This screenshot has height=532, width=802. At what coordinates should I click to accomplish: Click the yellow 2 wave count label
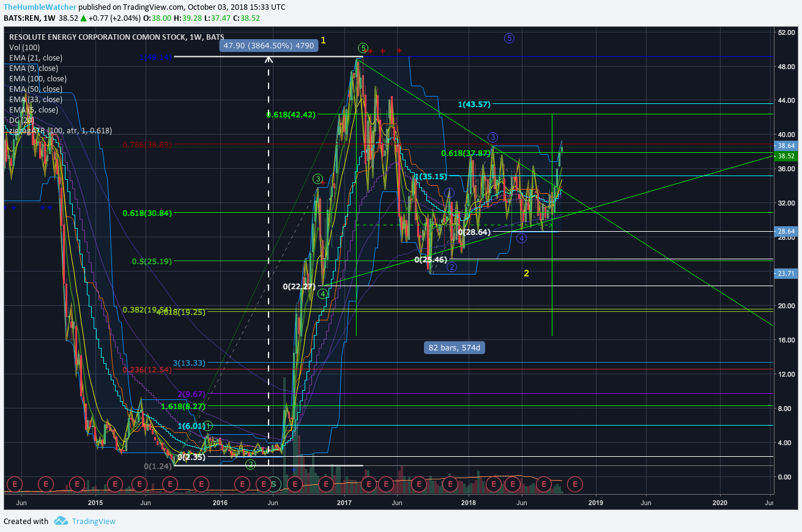[526, 273]
